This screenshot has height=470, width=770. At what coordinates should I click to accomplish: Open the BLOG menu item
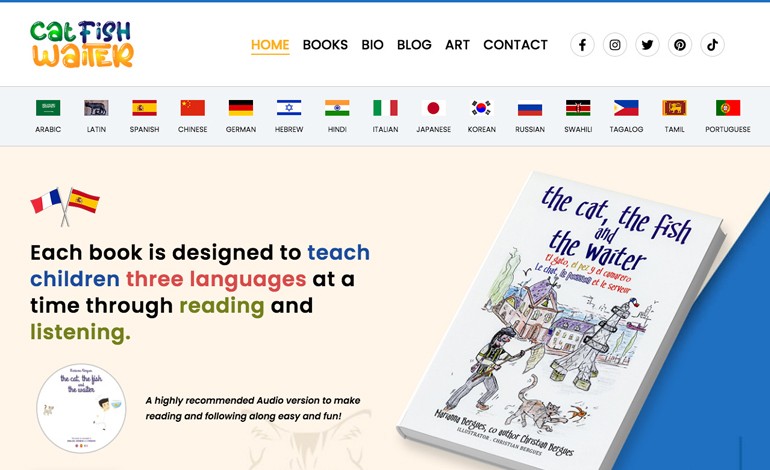click(414, 45)
